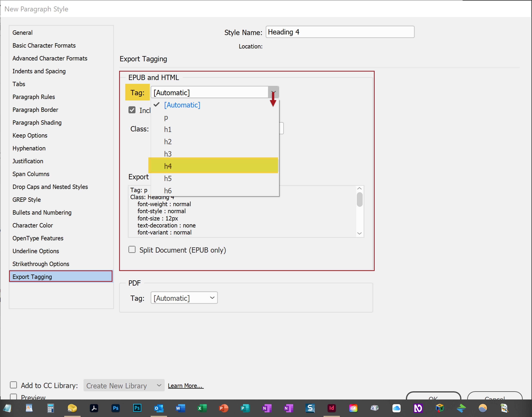Open Adobe Acrobat from the taskbar
532x417 pixels.
click(94, 408)
